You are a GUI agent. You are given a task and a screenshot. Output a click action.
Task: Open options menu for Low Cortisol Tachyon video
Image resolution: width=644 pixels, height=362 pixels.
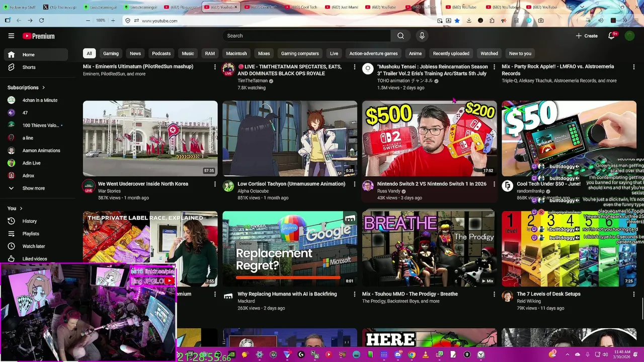(x=354, y=184)
